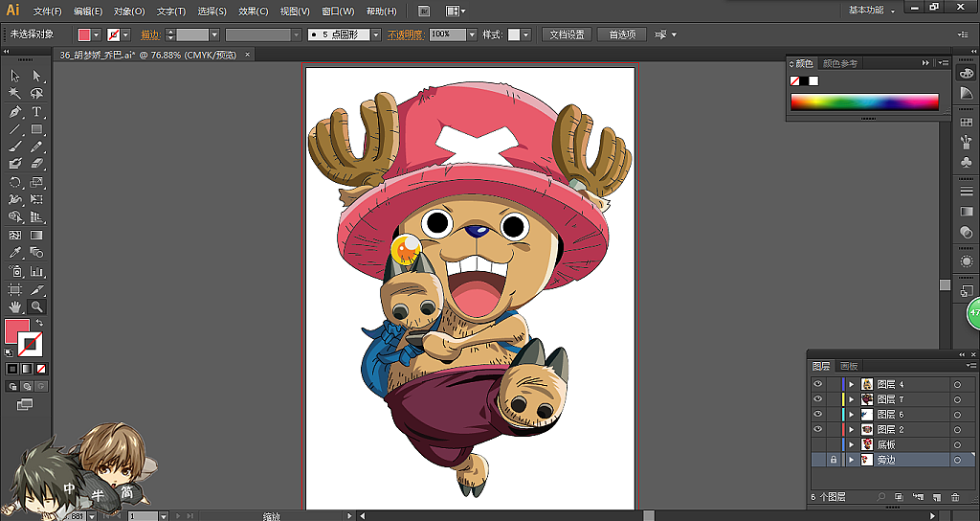Screen dimensions: 980x521
Task: Create new layer in Layers panel
Action: (x=936, y=497)
